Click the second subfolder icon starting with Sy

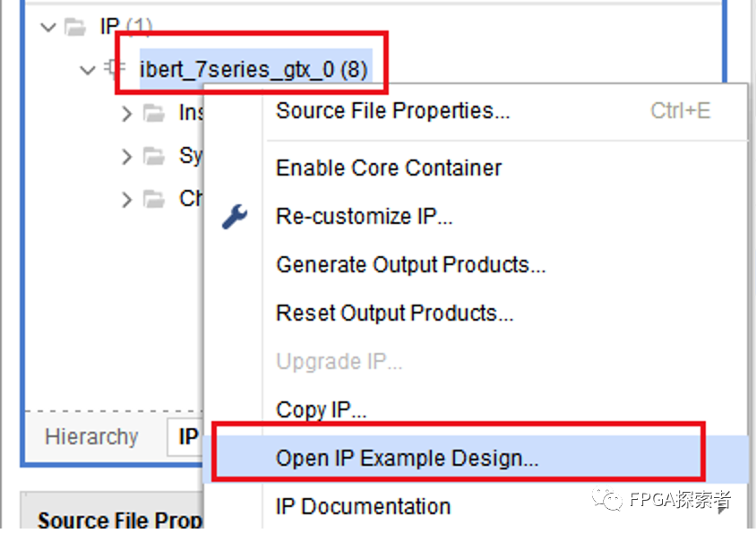coord(155,156)
